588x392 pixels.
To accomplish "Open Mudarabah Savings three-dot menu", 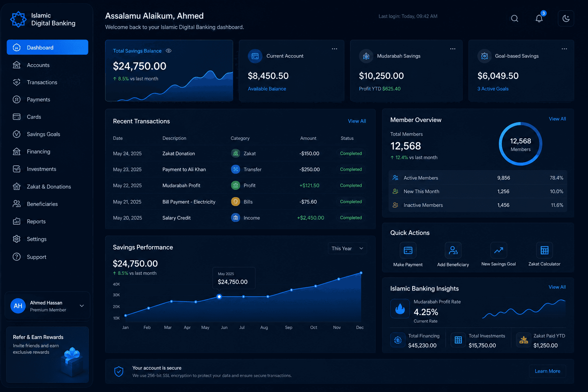I will [452, 49].
